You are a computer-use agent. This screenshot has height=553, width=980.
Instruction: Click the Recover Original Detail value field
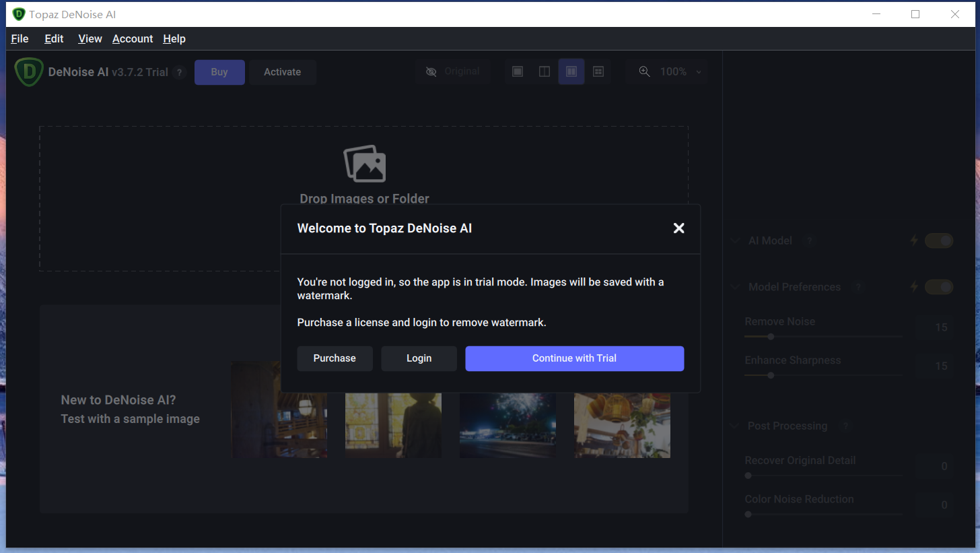coord(935,466)
